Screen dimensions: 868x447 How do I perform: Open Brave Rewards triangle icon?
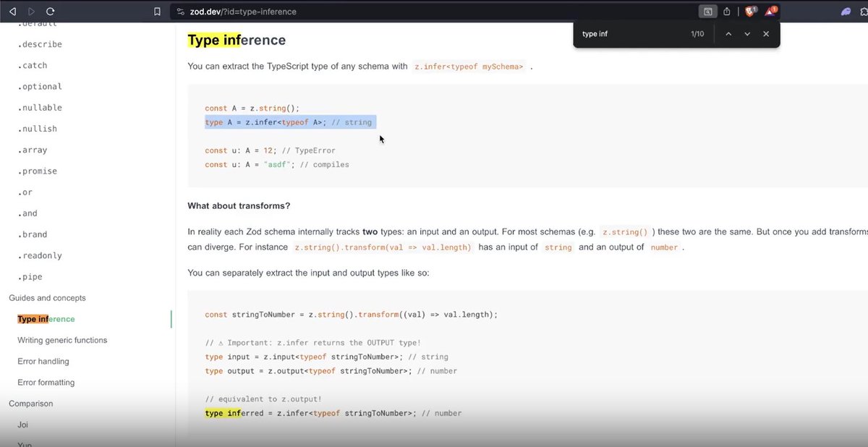[771, 12]
